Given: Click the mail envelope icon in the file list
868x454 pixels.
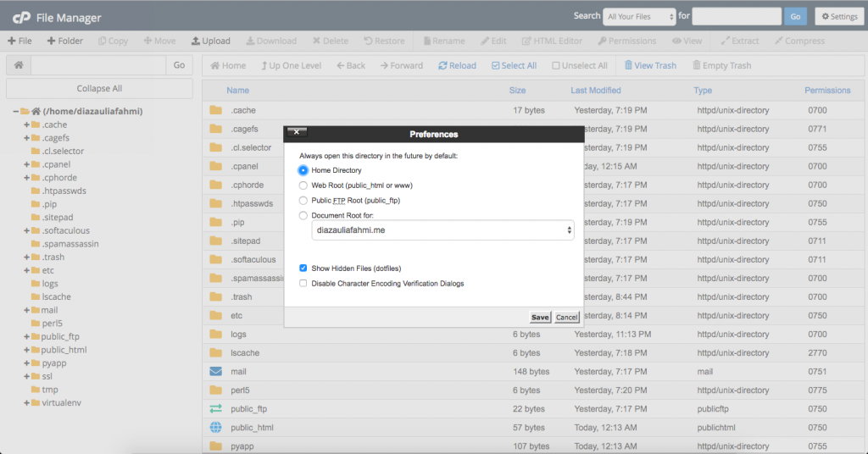Looking at the screenshot, I should point(215,372).
